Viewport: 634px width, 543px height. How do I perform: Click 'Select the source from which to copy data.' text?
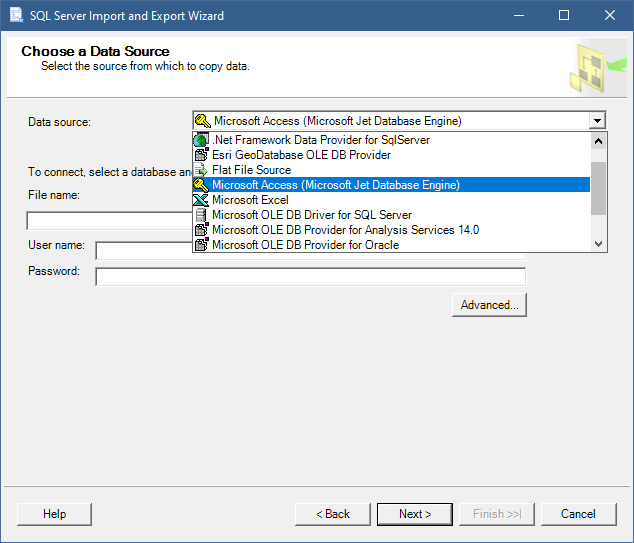[145, 66]
